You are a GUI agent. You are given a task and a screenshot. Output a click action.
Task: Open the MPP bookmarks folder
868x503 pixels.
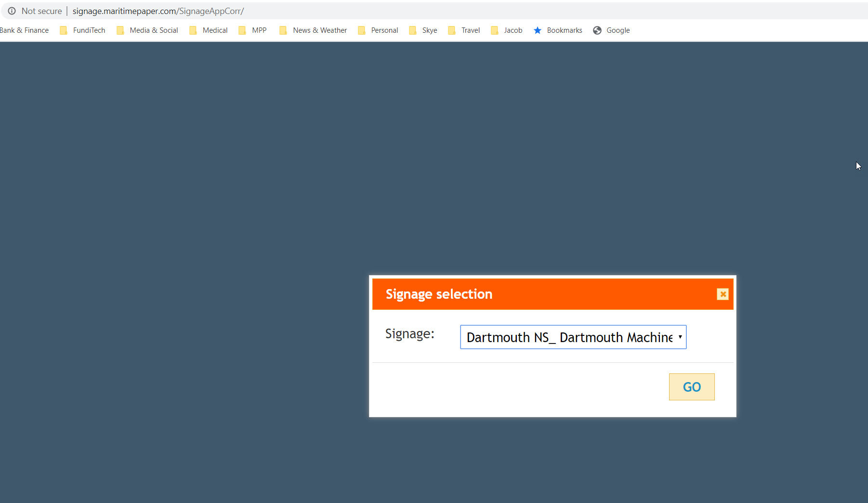(x=253, y=30)
